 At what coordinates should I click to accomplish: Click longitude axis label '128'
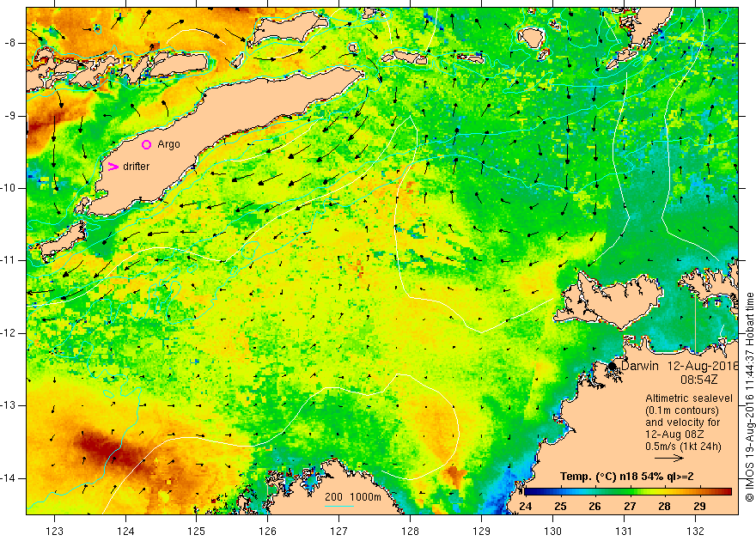tap(411, 531)
